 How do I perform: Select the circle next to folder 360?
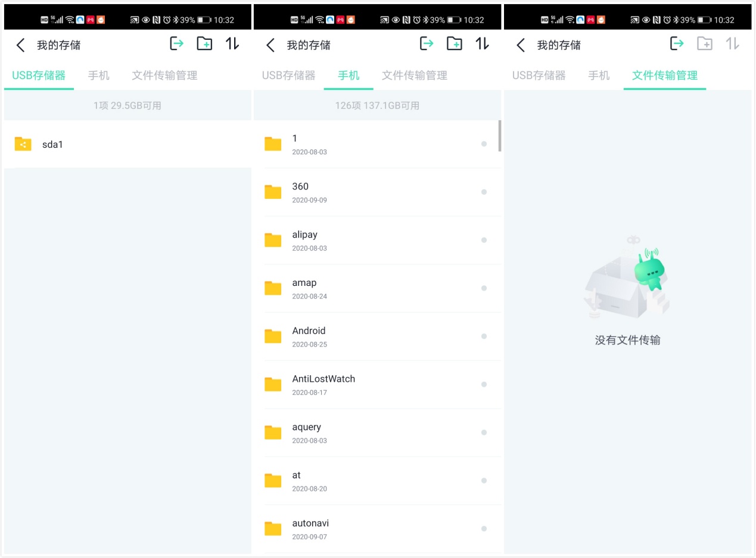(x=484, y=192)
